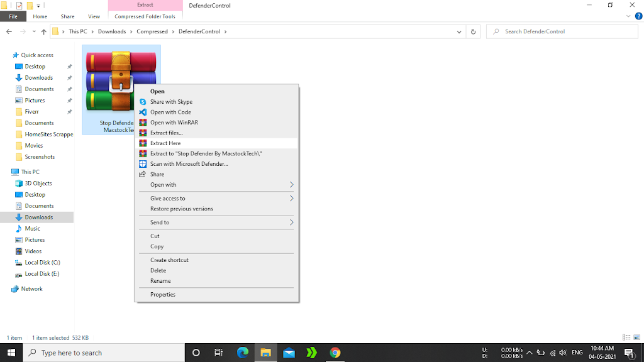Screen dimensions: 644x362
Task: Choose Extract Here from context menu
Action: click(x=165, y=143)
